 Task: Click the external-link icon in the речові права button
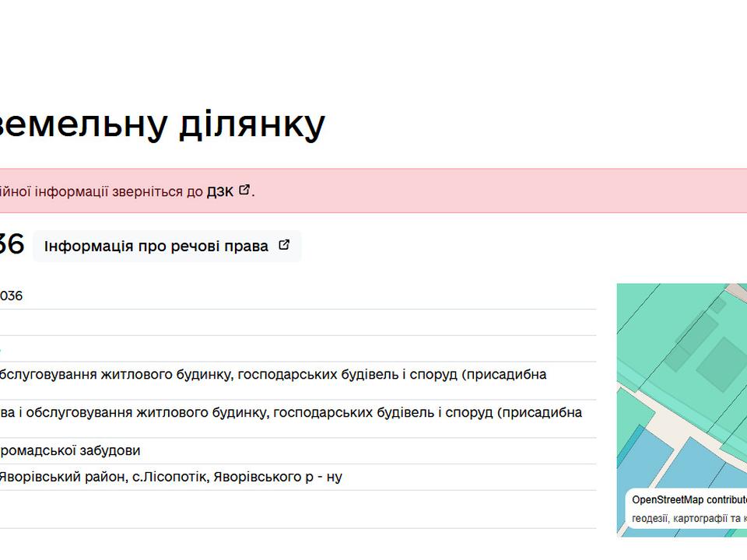284,245
